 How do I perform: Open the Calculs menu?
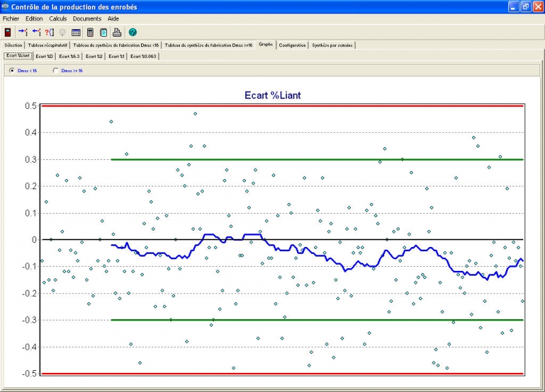(x=58, y=19)
